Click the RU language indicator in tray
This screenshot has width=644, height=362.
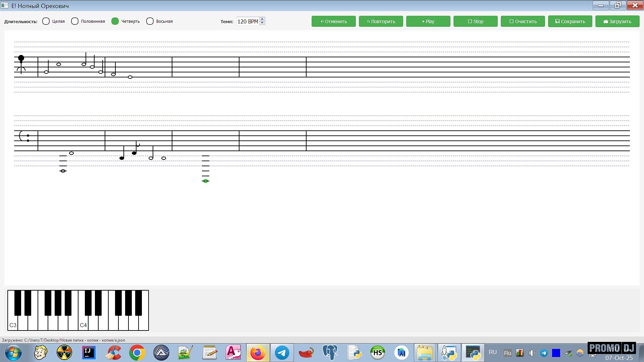492,352
